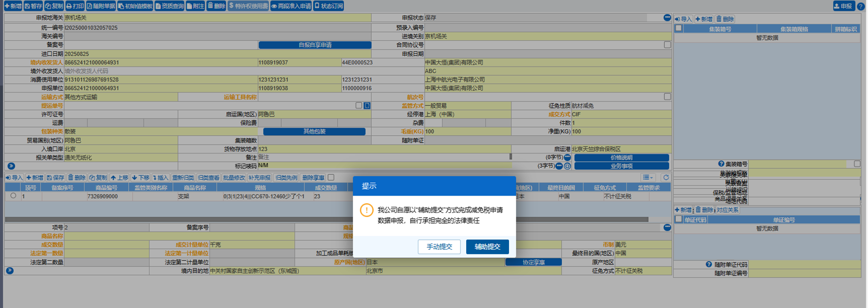Click the 上移 move up button in goods toolbar
868x308 pixels.
click(119, 178)
